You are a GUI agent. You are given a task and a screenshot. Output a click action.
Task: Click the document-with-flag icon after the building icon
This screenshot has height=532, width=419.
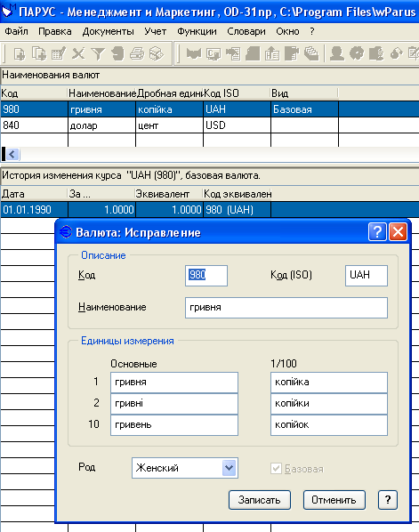(292, 54)
